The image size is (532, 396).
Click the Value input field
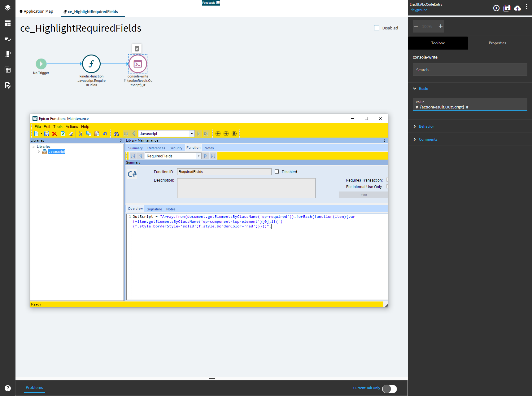(x=470, y=104)
